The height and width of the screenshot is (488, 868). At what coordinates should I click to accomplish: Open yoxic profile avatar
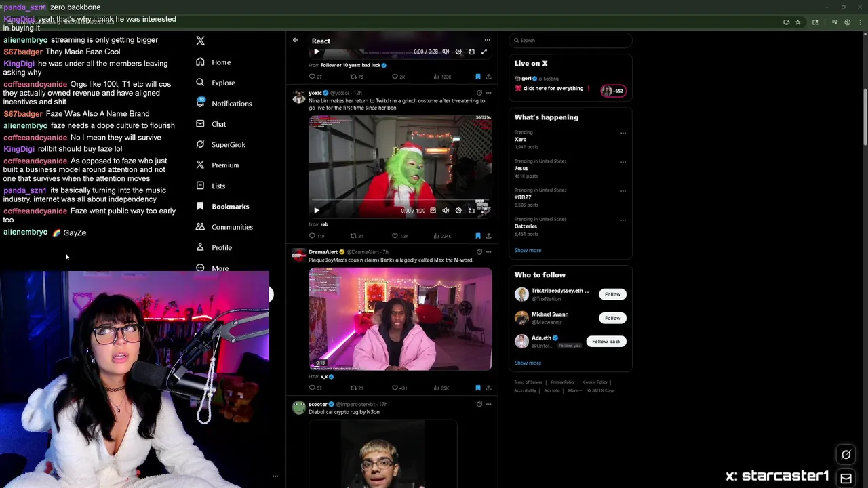pos(298,96)
